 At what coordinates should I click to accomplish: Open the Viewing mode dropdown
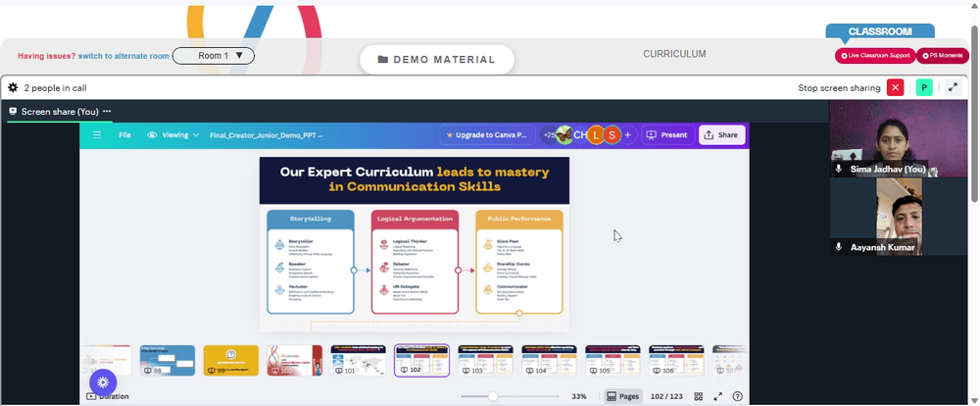click(x=173, y=134)
